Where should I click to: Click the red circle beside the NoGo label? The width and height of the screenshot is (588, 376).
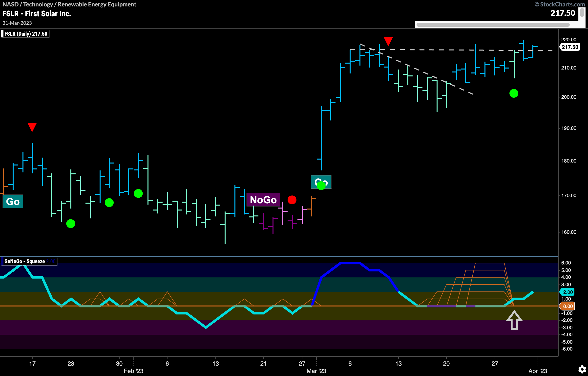pos(292,200)
